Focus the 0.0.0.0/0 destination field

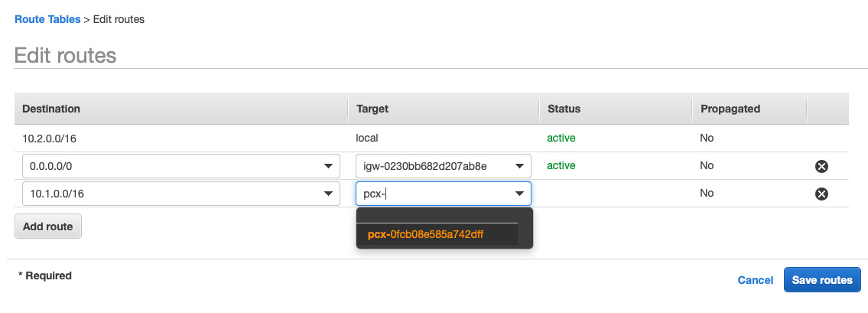pyautogui.click(x=181, y=166)
